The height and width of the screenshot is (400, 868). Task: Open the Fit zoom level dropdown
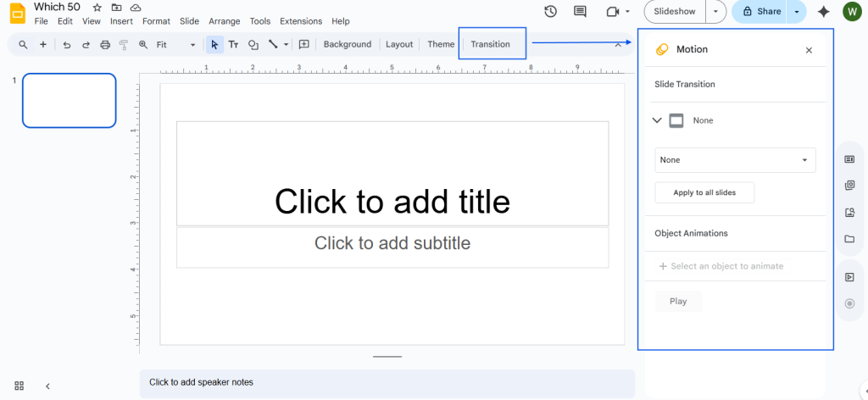tap(176, 45)
